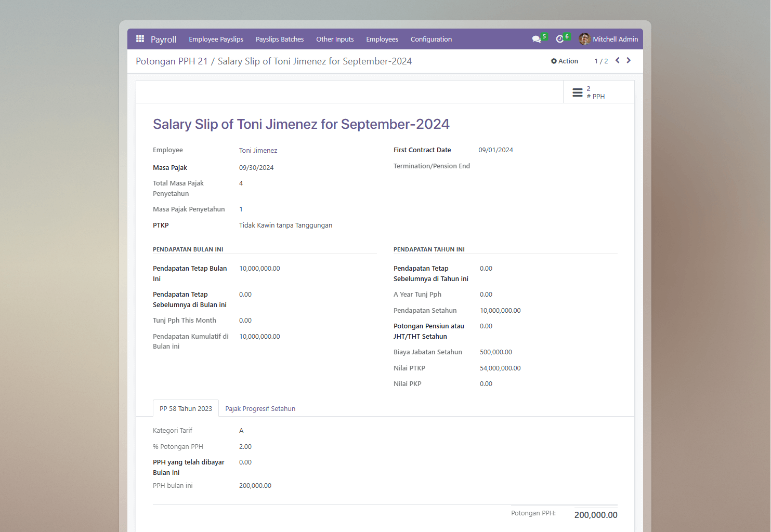The image size is (771, 532).
Task: Click Mitchell Admin avatar picture
Action: pyautogui.click(x=584, y=39)
